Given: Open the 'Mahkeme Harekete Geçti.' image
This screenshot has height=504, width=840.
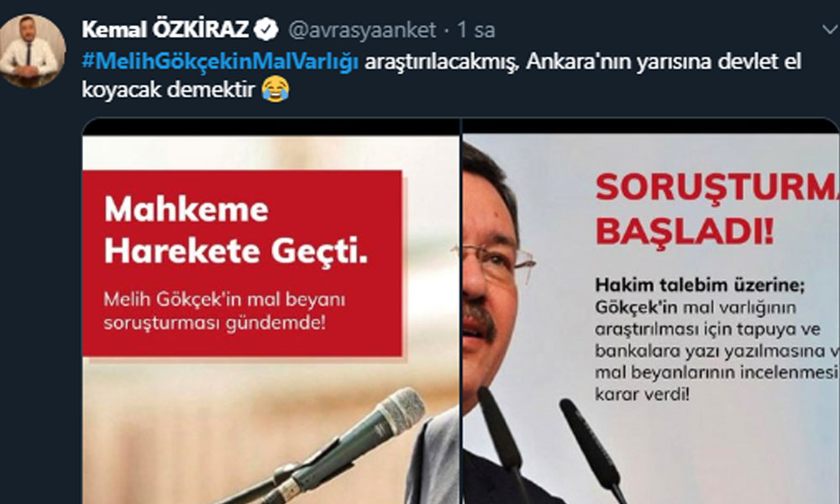Looking at the screenshot, I should 271,311.
